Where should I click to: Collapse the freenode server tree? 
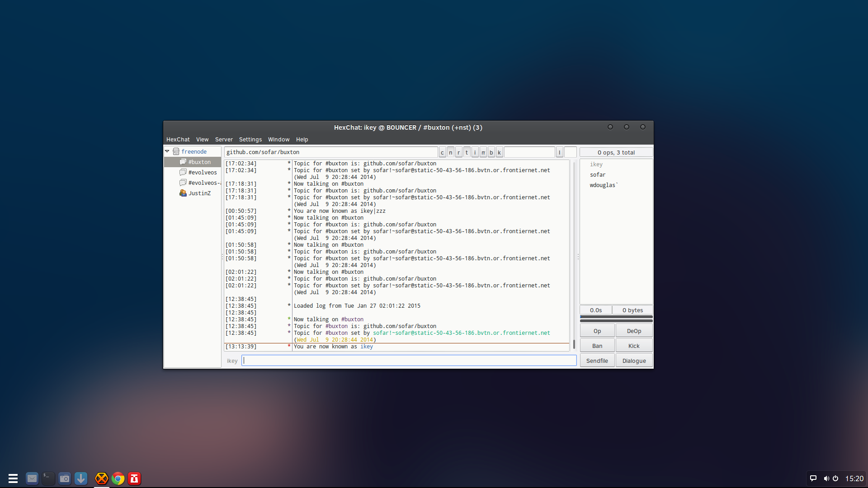coord(167,151)
